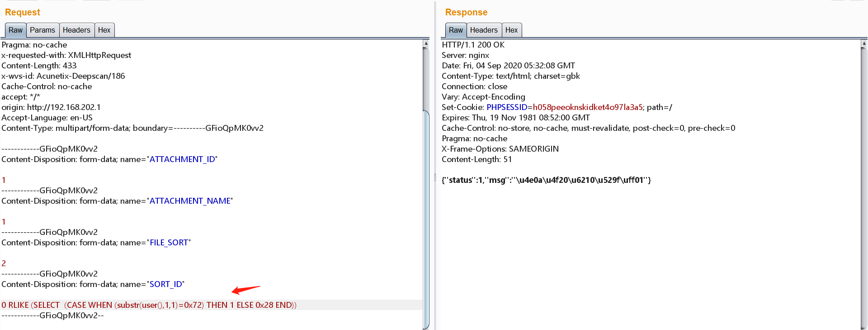Screen dimensions: 868x330
Task: Click the request pane vertical scrollbar thumb
Action: (426, 220)
